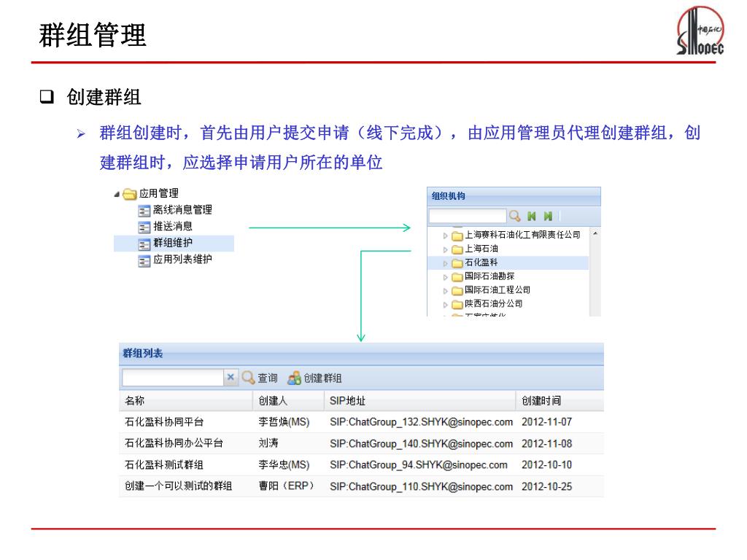
Task: Click the 群组列表 search text field
Action: tap(172, 378)
